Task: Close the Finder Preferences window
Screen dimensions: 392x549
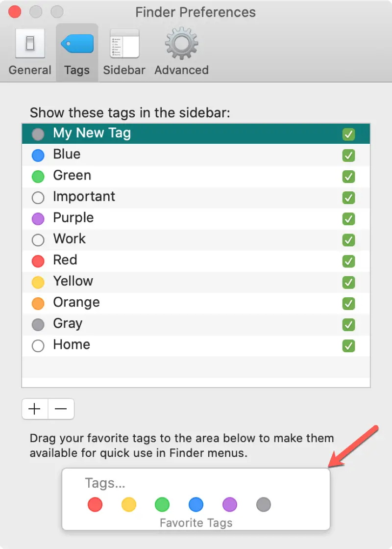Action: click(15, 11)
